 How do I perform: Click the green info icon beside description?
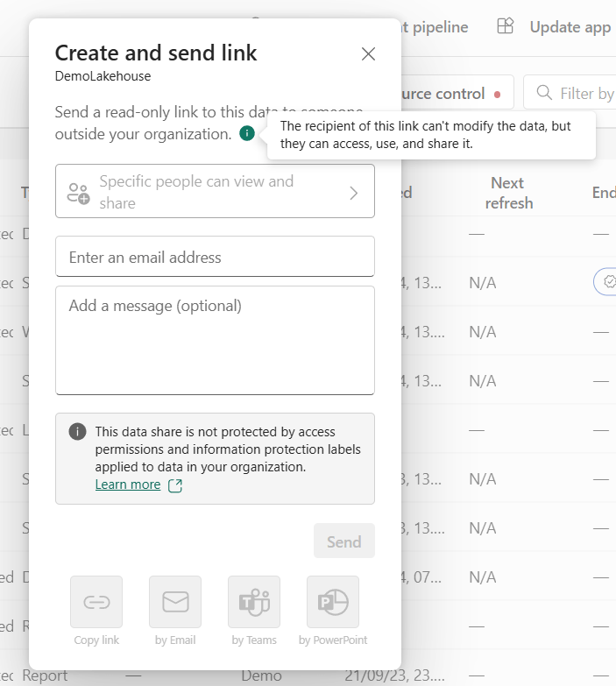coord(247,134)
